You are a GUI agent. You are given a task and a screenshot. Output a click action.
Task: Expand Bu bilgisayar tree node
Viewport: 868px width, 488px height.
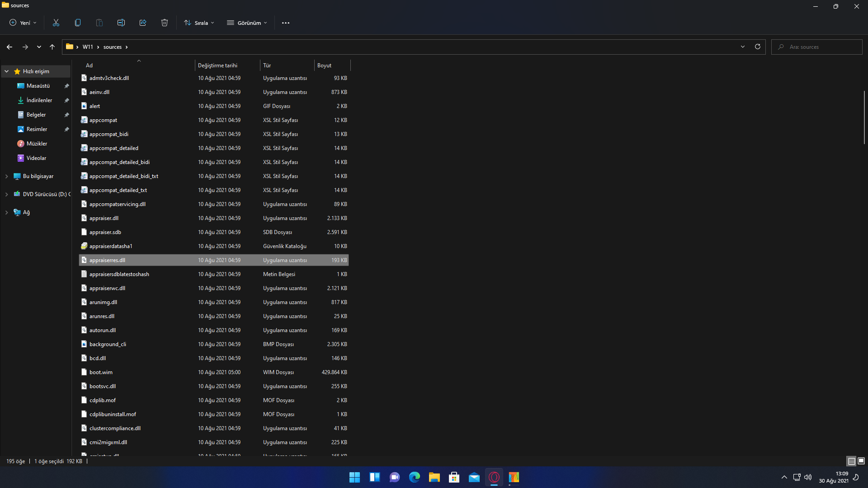tap(7, 176)
